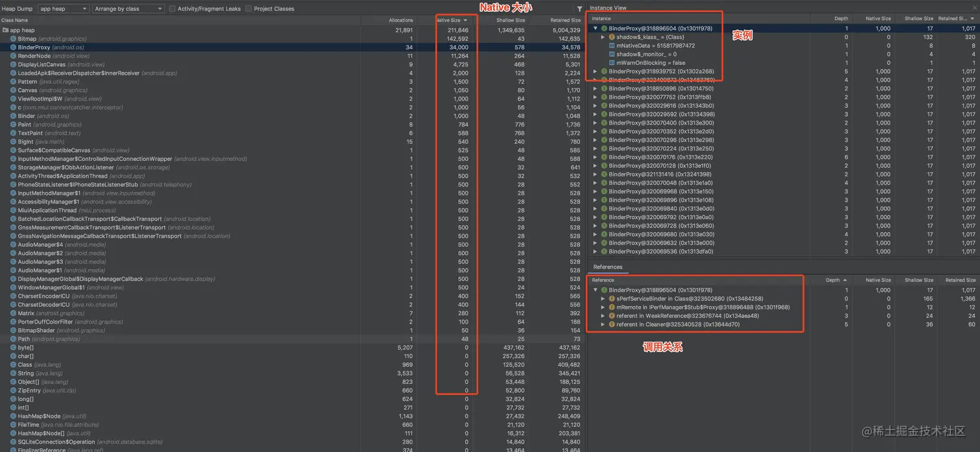This screenshot has width=980, height=452.
Task: Click the Bitmap class icon
Action: tap(13, 39)
